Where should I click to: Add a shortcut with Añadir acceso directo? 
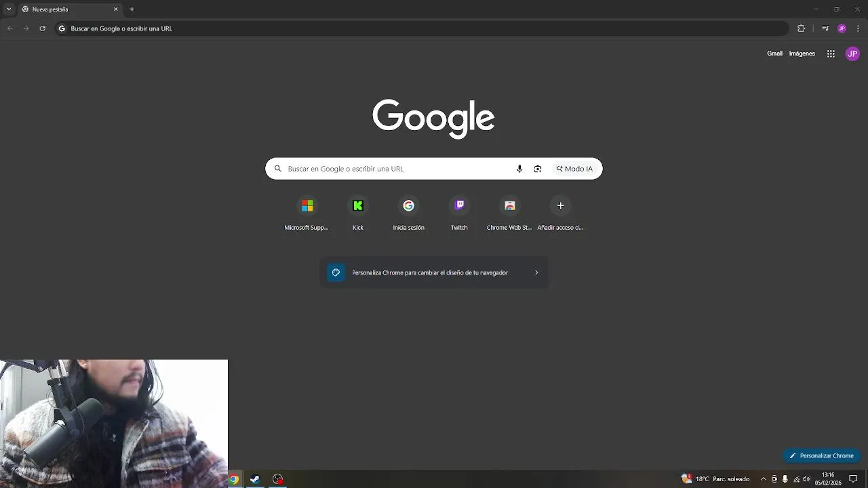point(560,213)
